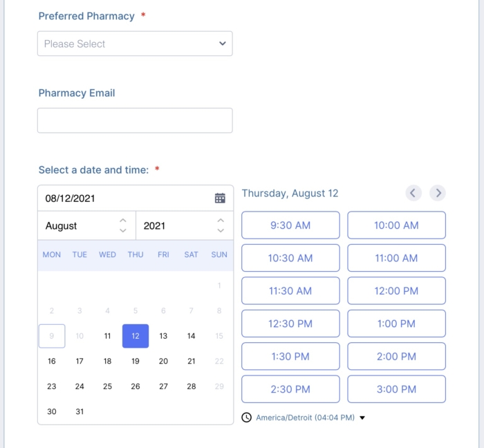Image resolution: width=484 pixels, height=448 pixels.
Task: Select the 9:30 AM time slot
Action: (x=290, y=225)
